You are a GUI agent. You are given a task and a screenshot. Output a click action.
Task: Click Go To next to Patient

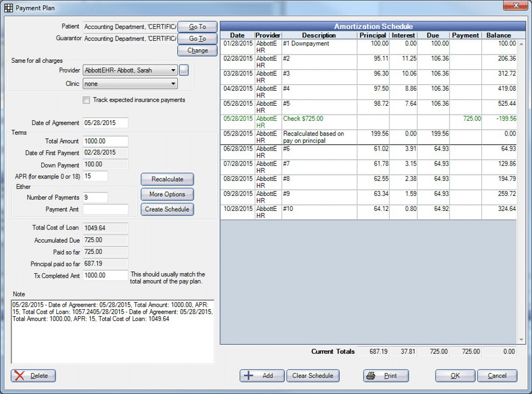click(197, 27)
